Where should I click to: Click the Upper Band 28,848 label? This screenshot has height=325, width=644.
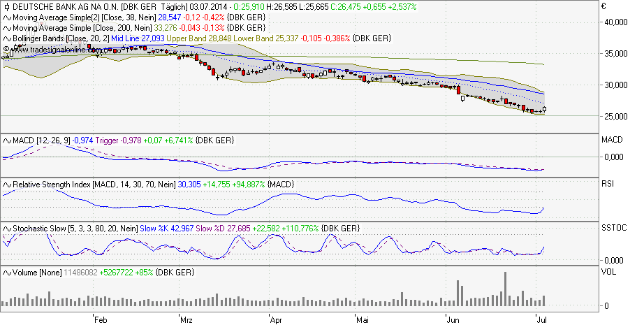[x=200, y=38]
